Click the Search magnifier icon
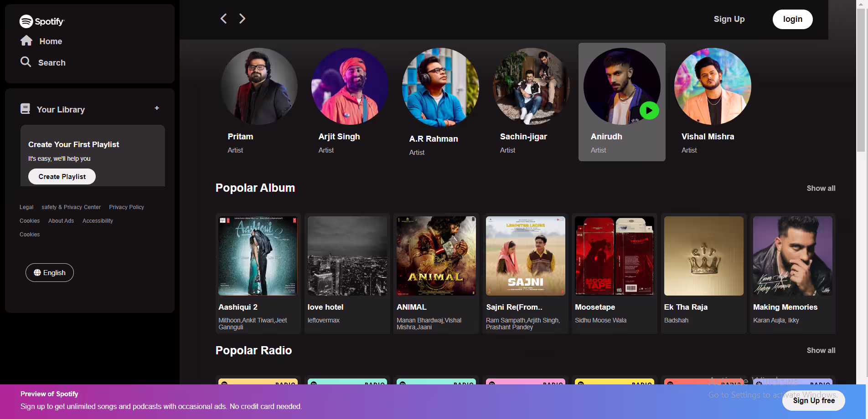This screenshot has height=419, width=868. [26, 62]
